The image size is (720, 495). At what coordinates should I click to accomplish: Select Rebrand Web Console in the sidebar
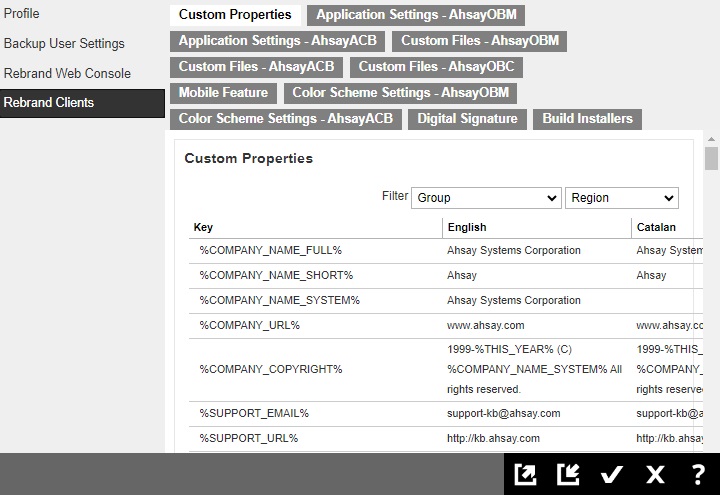click(x=67, y=73)
